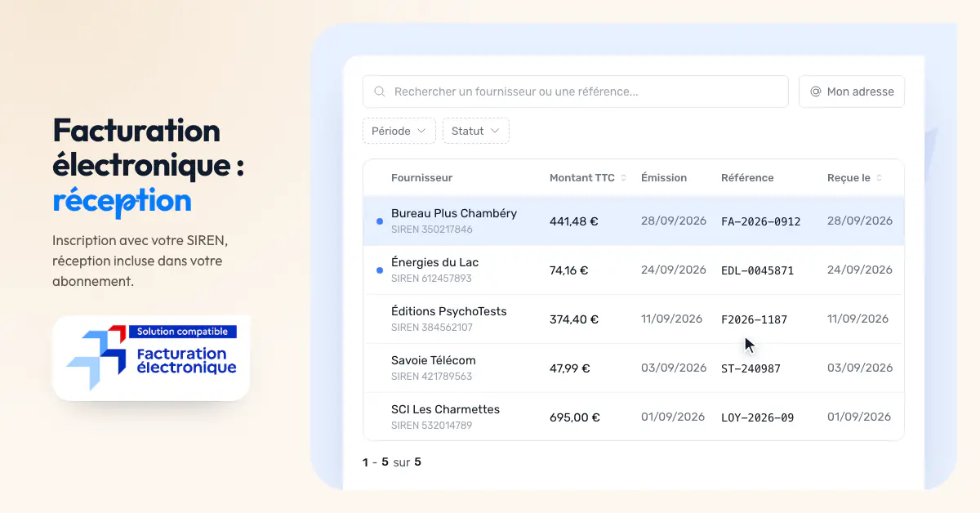This screenshot has width=980, height=513.
Task: Click SIREN 612457893 under Énergies du Lac
Action: tap(432, 279)
